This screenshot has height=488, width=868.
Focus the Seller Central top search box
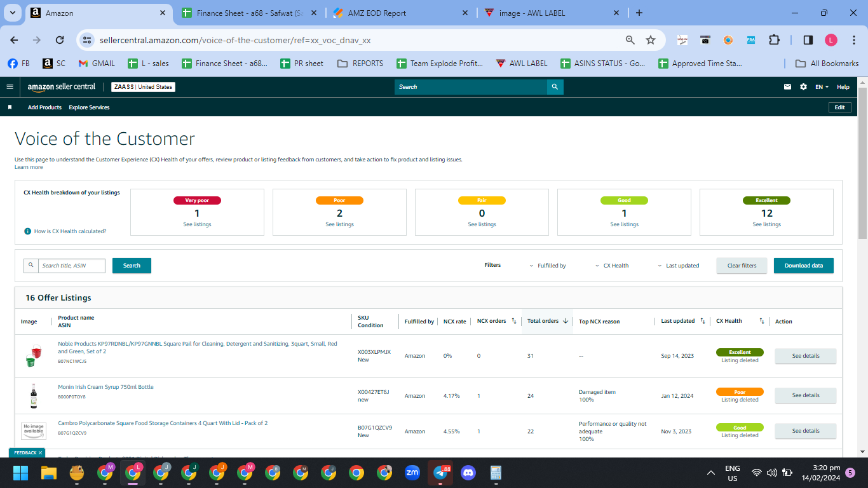click(x=471, y=87)
